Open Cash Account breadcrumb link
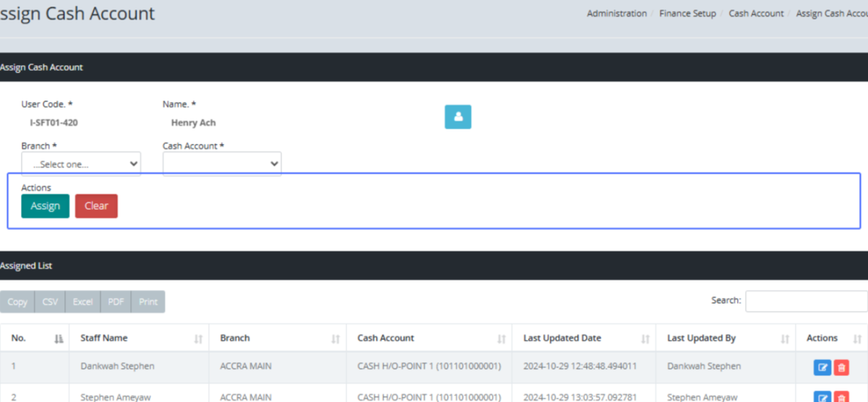 756,14
